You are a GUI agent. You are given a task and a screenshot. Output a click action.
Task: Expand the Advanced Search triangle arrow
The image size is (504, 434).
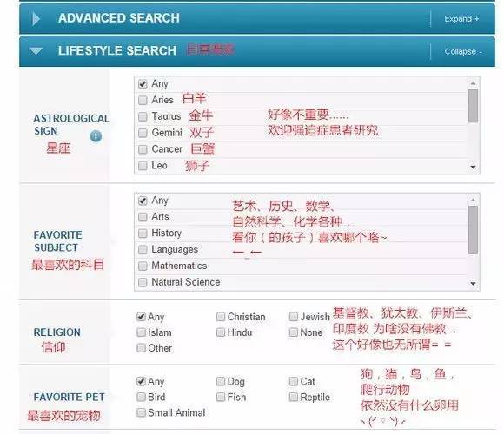coord(36,19)
